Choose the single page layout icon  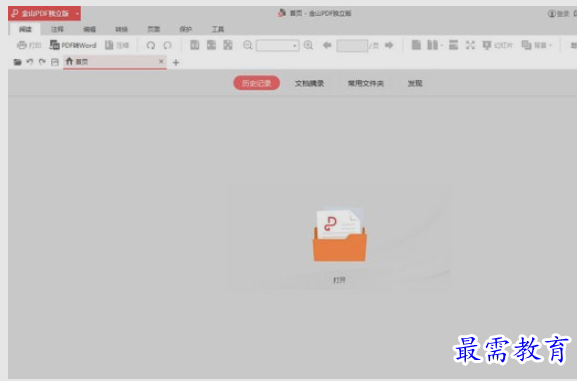[416, 45]
